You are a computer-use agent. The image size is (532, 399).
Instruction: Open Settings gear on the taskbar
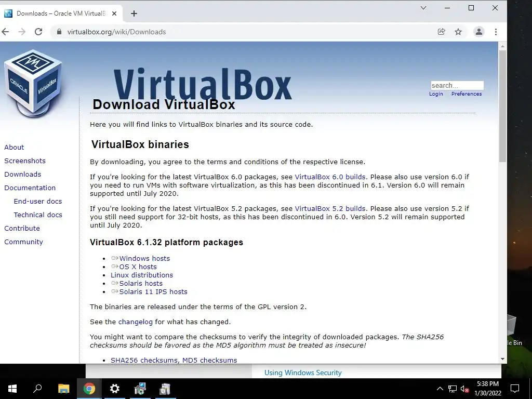(115, 389)
